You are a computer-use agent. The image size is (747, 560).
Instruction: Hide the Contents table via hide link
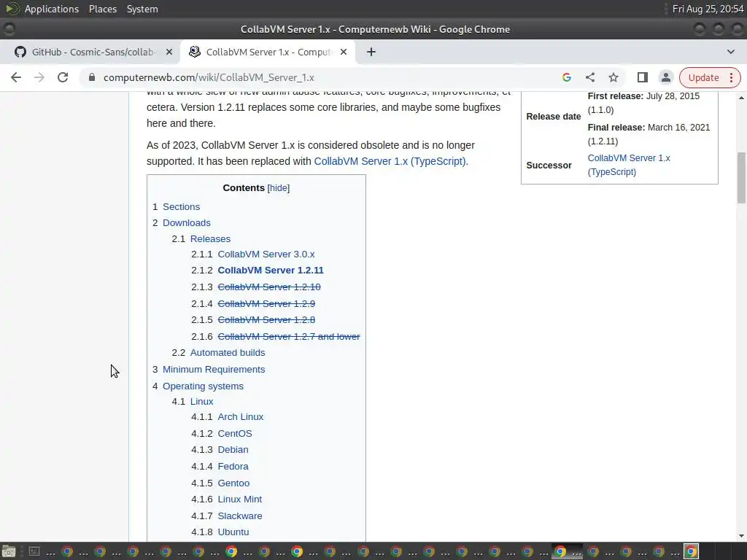(x=278, y=188)
